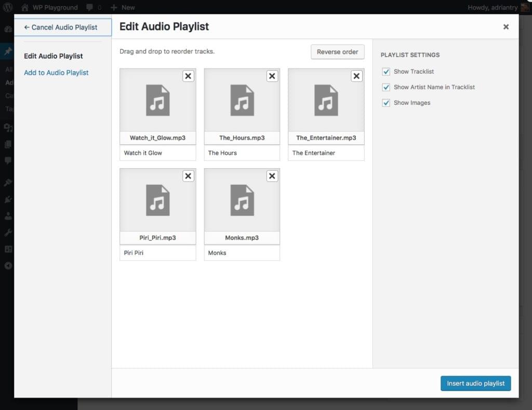Click the Insert audio playlist button
The width and height of the screenshot is (532, 410).
point(475,383)
